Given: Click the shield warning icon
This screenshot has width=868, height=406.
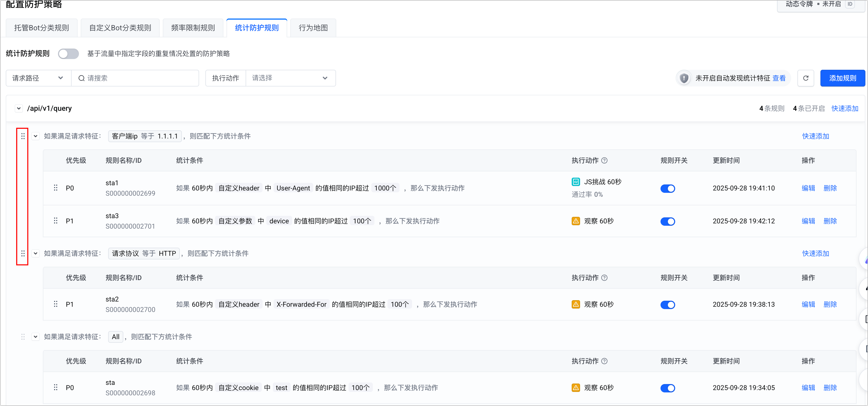Looking at the screenshot, I should point(684,78).
